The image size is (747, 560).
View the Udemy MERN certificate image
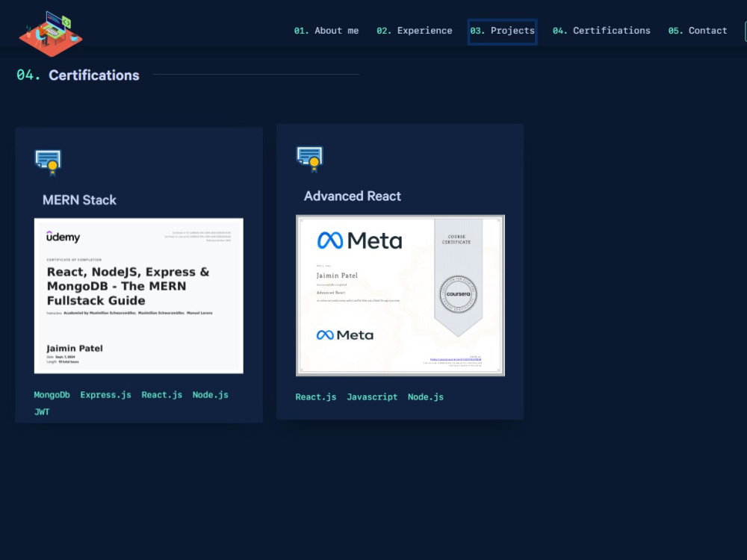pyautogui.click(x=139, y=296)
